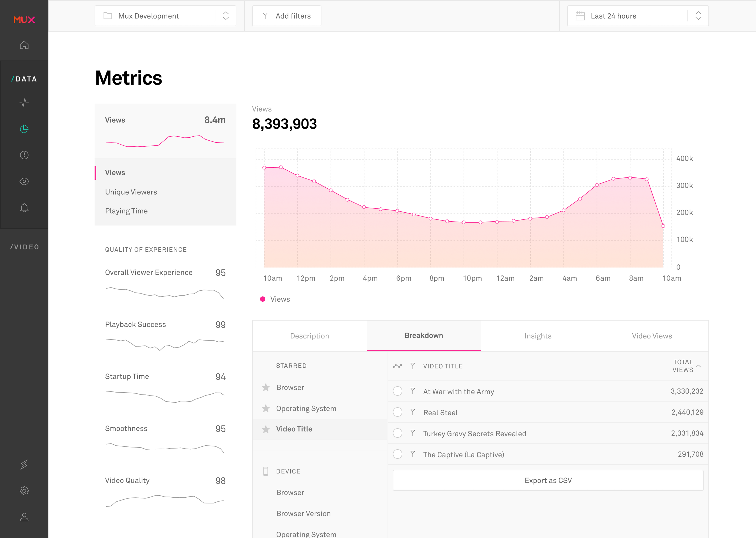This screenshot has width=756, height=538.
Task: Click the filter icon in table header
Action: [x=413, y=366]
